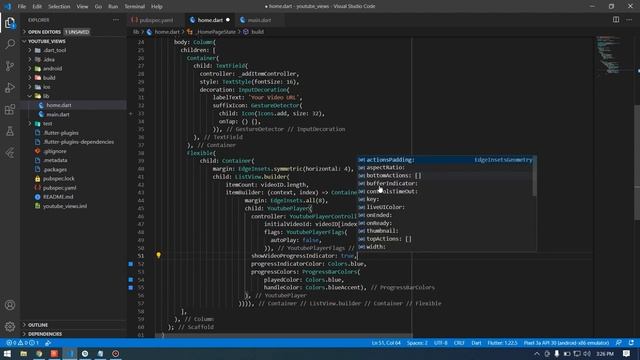
Task: Open the Extensions view
Action: pos(10,109)
